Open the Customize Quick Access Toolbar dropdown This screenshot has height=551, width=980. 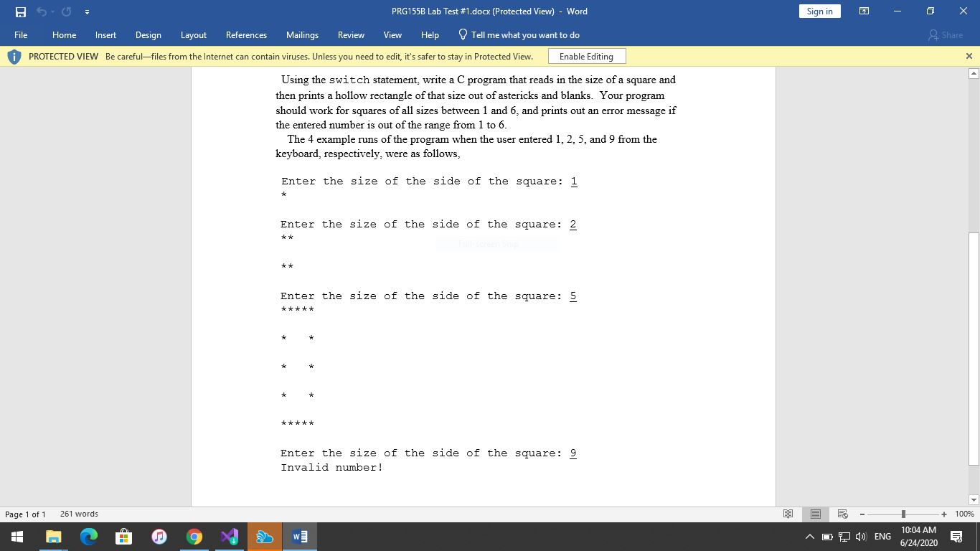[x=87, y=11]
